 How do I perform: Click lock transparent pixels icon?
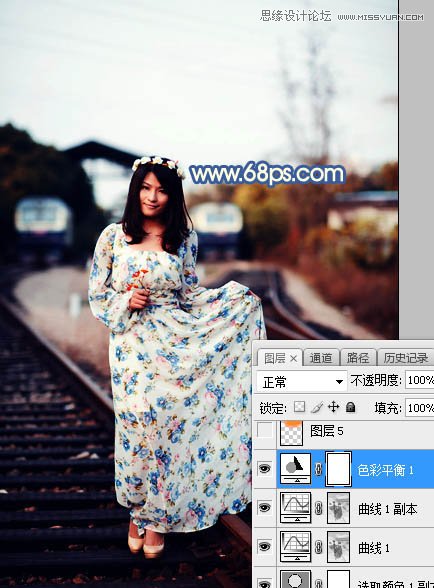click(299, 407)
